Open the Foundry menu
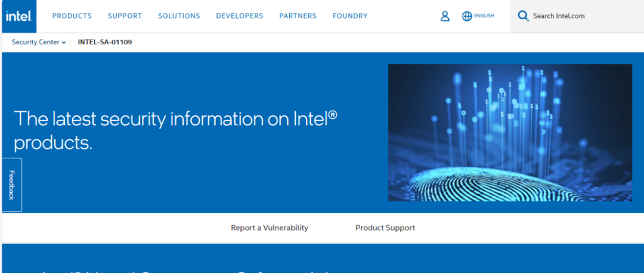The height and width of the screenshot is (273, 644). pos(350,16)
